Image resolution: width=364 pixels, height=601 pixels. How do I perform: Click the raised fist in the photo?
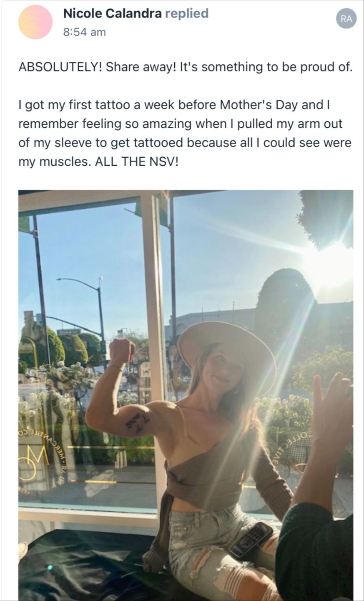point(122,351)
